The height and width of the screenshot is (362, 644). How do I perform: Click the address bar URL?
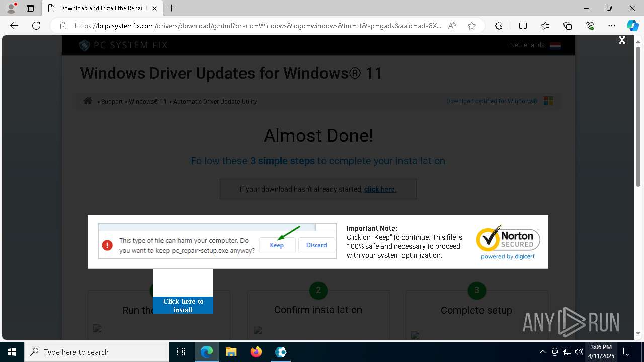258,26
